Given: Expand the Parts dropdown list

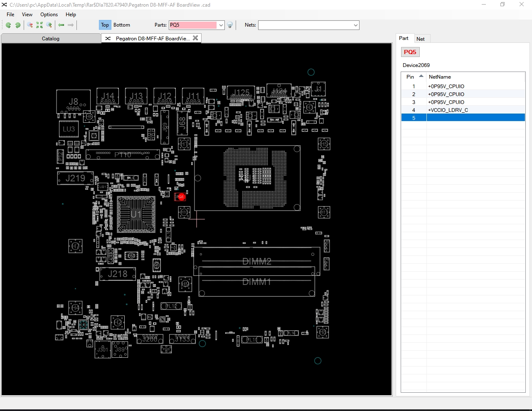Looking at the screenshot, I should click(221, 25).
